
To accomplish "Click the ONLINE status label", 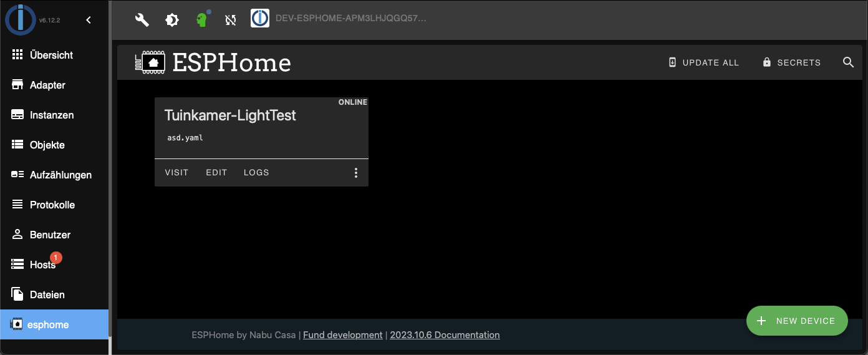I will (x=353, y=102).
